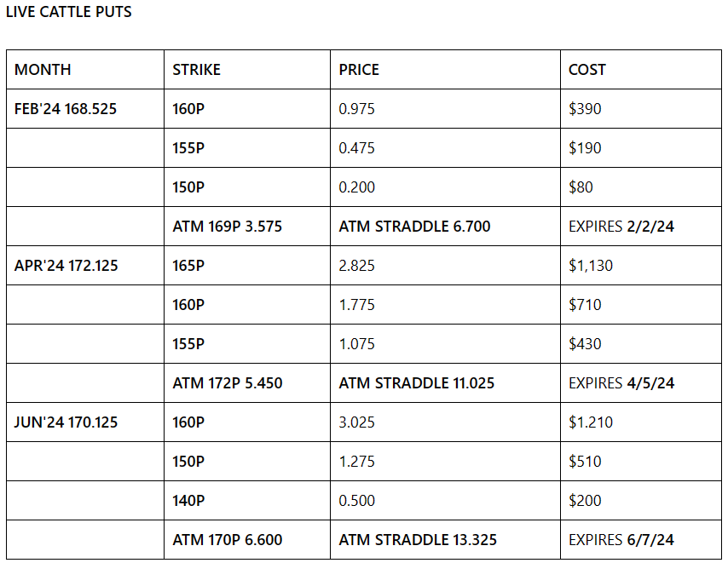Select the ATM STRADDLE 13.325 cell

pyautogui.click(x=418, y=540)
